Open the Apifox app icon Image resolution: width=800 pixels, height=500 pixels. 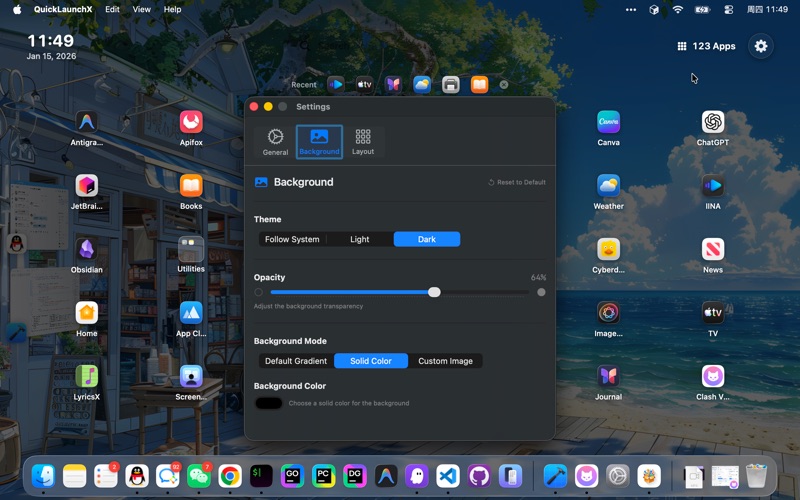pyautogui.click(x=191, y=122)
